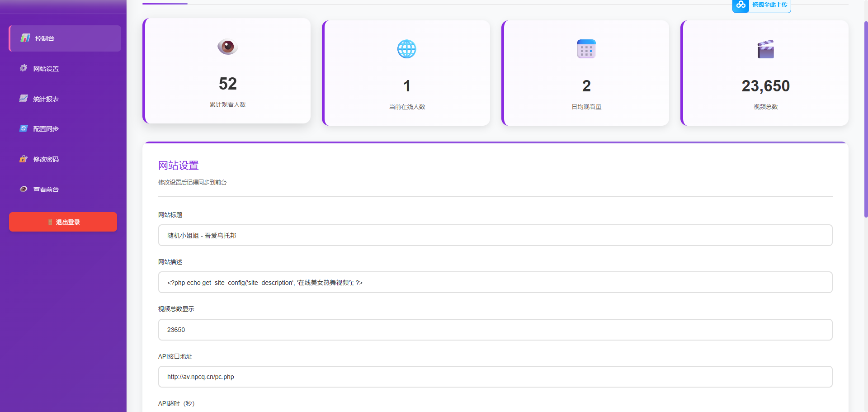Click the cloud upload icon at top right

(741, 5)
